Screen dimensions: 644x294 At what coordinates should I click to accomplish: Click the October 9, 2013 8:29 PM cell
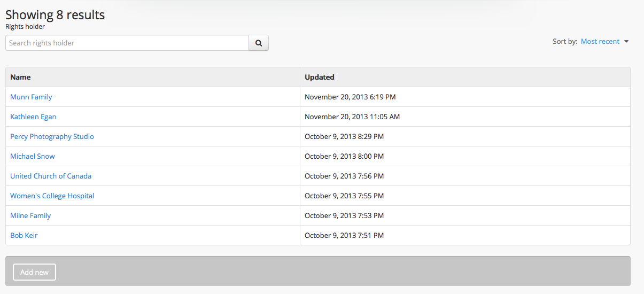[344, 137]
